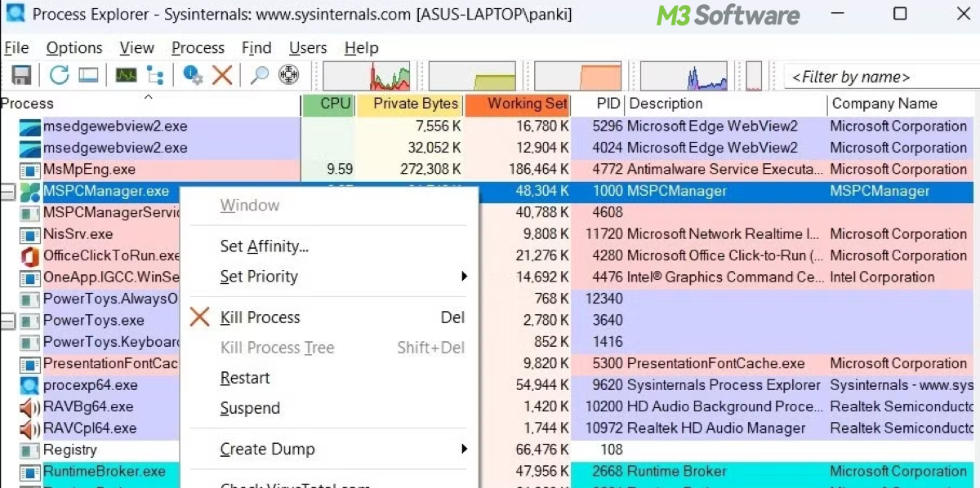
Task: Click the MSPCManager.exe process icon
Action: pyautogui.click(x=30, y=192)
